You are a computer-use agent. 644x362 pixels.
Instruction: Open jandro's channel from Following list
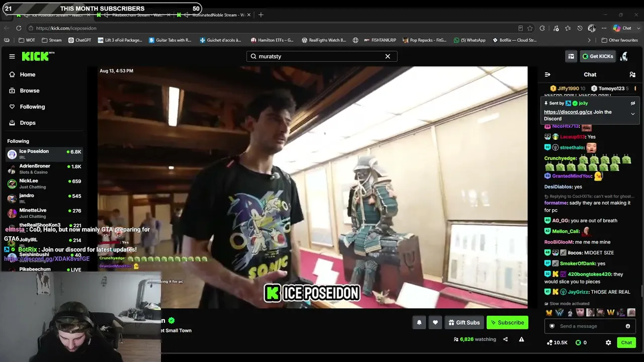(44, 198)
